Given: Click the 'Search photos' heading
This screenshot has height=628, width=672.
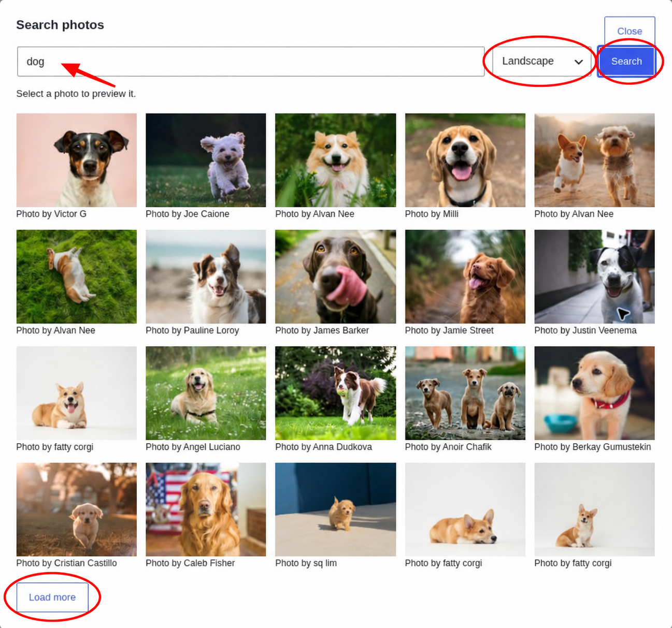Looking at the screenshot, I should point(60,25).
